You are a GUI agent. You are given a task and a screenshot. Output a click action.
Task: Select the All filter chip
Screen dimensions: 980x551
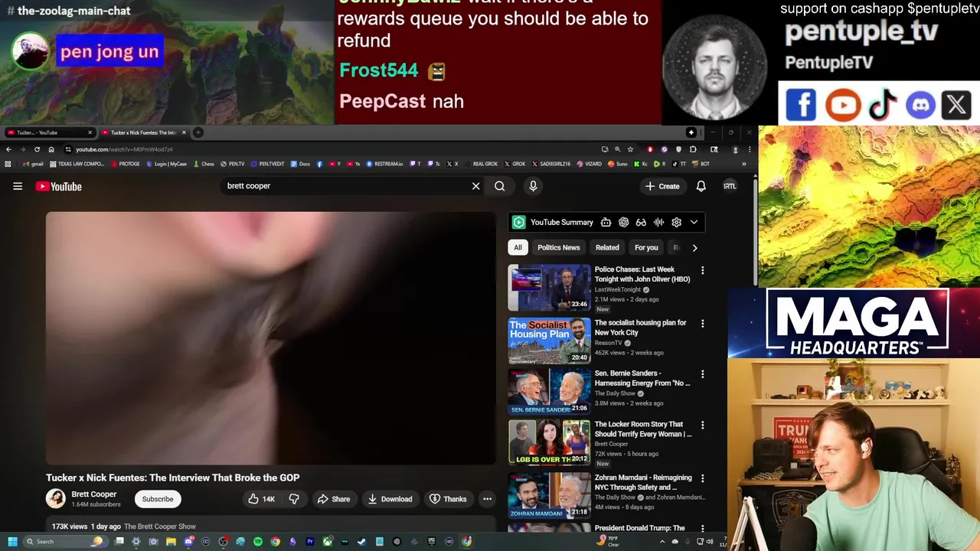point(518,247)
